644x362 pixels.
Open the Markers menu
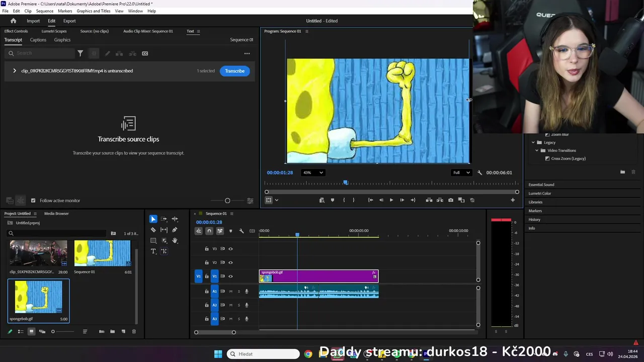(65, 11)
